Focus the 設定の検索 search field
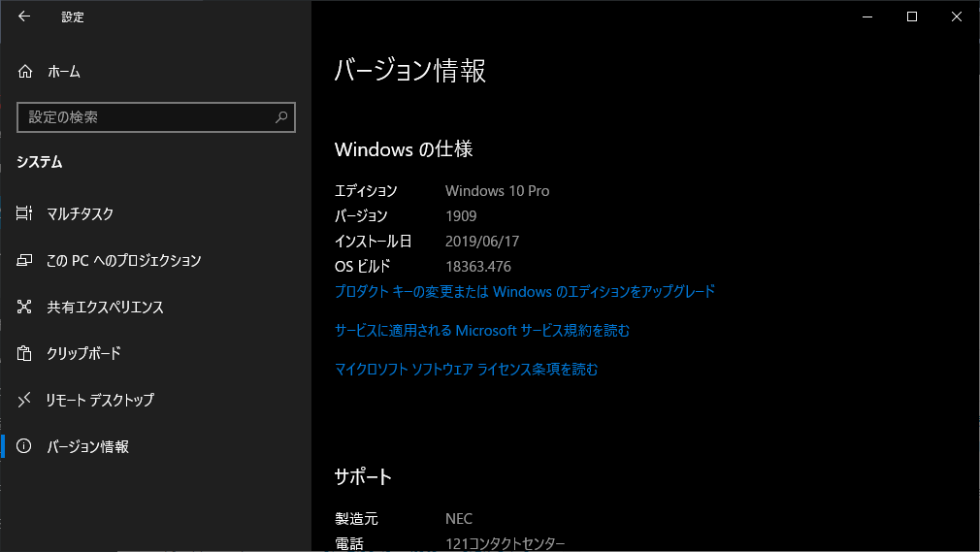This screenshot has height=552, width=980. [155, 117]
